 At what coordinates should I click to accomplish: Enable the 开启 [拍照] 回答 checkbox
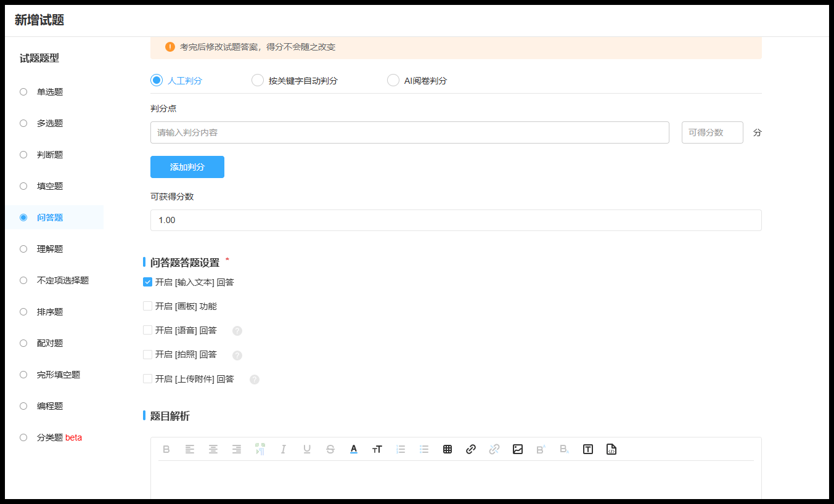click(147, 354)
